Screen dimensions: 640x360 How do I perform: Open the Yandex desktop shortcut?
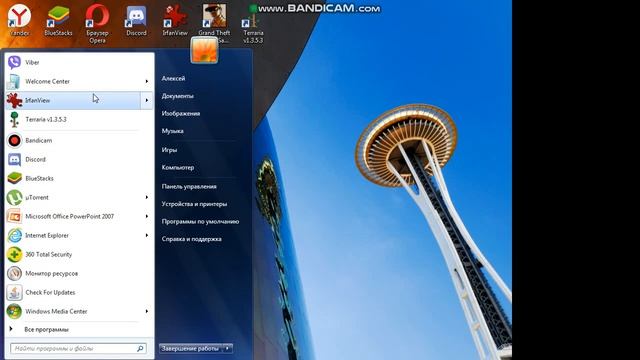click(19, 20)
